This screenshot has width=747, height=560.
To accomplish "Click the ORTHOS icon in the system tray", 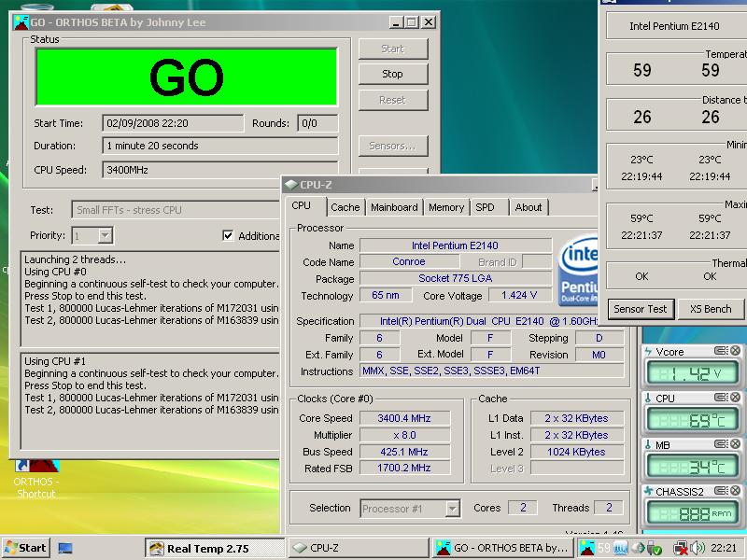I will click(588, 548).
